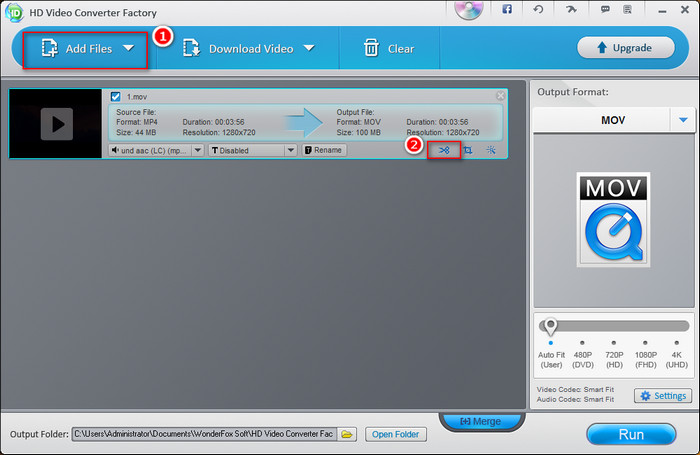This screenshot has height=455, width=700.
Task: Open the Facebook icon in the title bar
Action: 507,9
